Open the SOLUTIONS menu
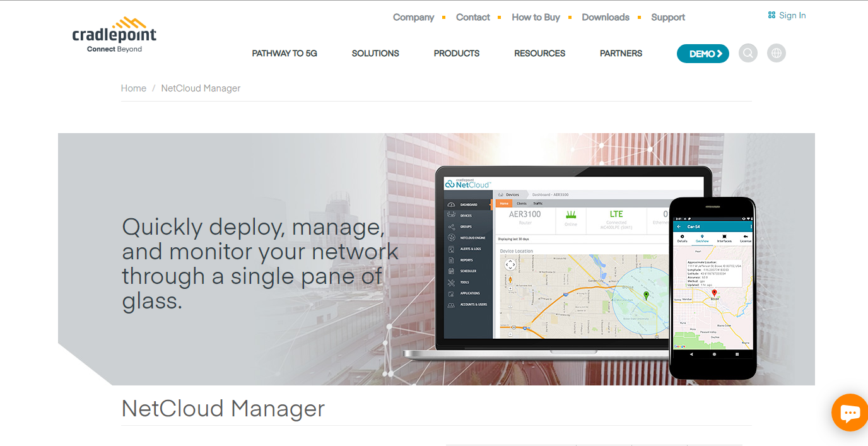Viewport: 868px width, 446px height. coord(375,54)
